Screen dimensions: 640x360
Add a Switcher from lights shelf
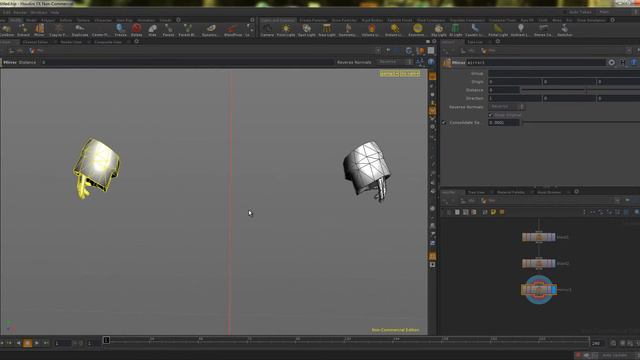564,30
